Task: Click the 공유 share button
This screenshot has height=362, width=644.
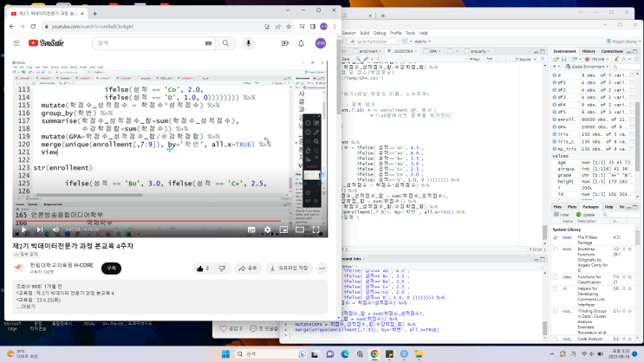Action: coord(248,268)
